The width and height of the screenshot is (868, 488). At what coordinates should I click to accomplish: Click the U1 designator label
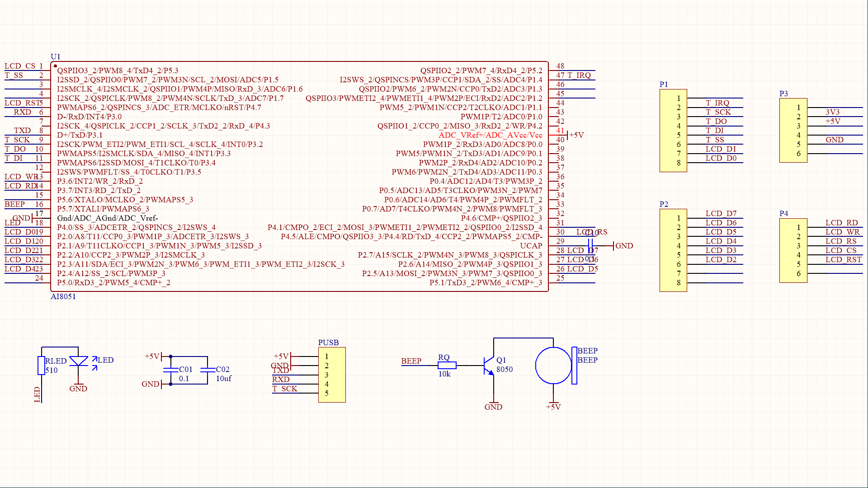[x=55, y=56]
